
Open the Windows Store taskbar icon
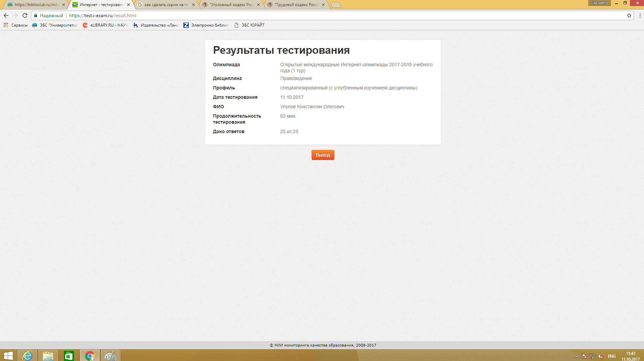(x=69, y=355)
